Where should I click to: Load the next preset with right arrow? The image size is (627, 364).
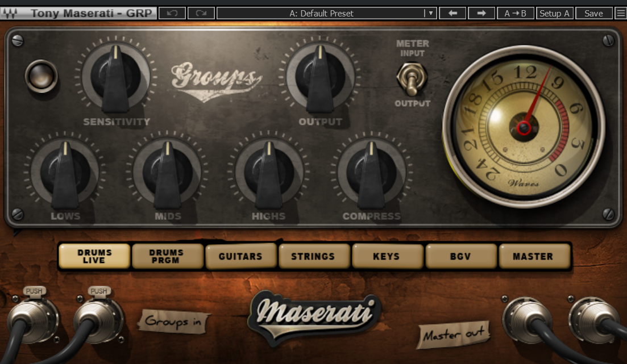coord(481,13)
